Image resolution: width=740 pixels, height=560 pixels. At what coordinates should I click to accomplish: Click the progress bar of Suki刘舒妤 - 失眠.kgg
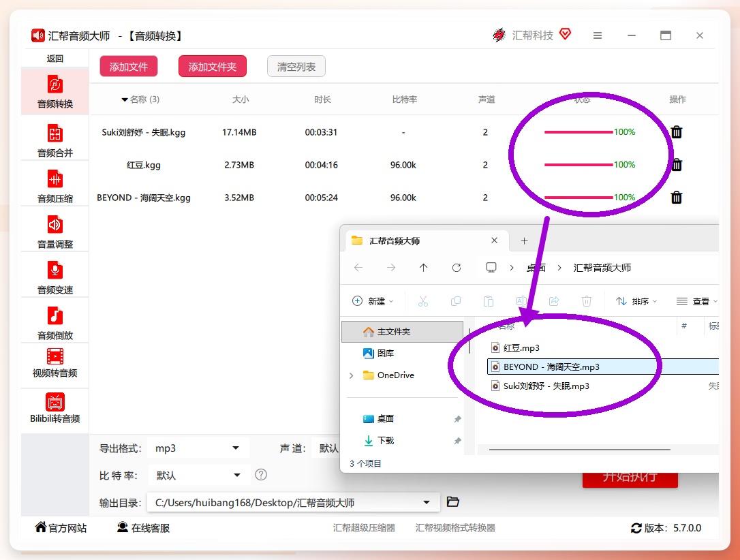tap(579, 132)
